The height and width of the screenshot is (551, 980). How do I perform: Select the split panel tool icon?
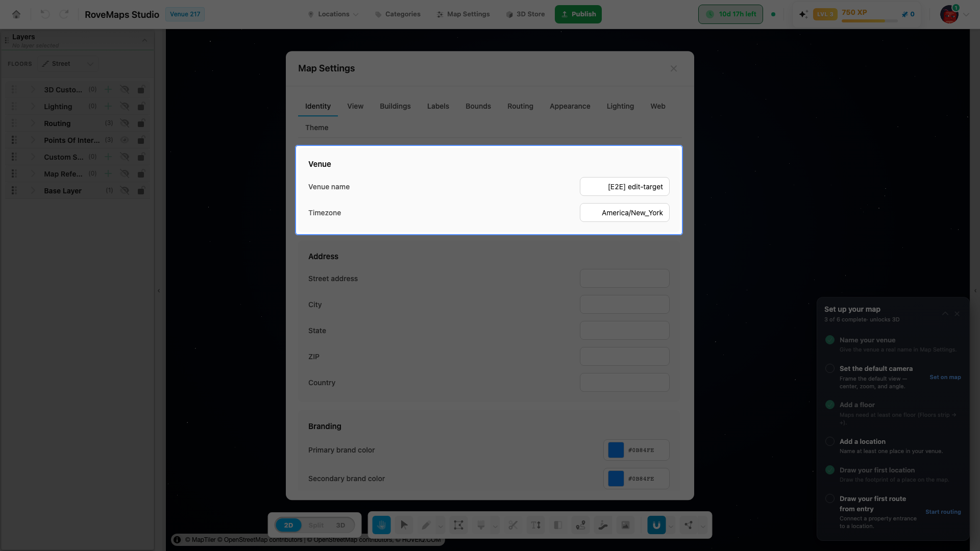coord(558,525)
